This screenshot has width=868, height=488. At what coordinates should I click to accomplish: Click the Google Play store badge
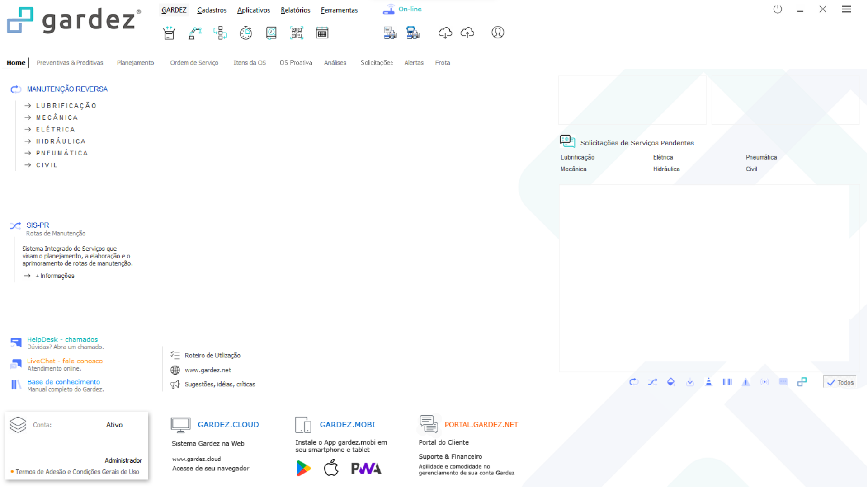coord(303,468)
